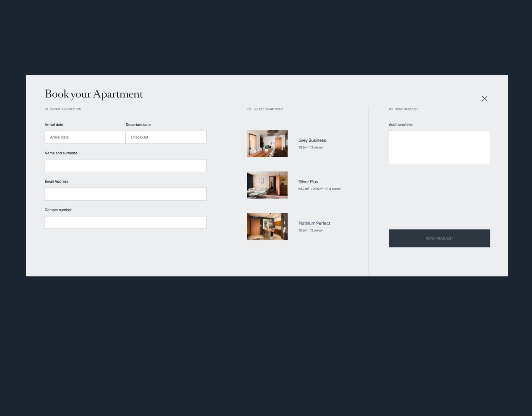
Task: Click the 02 Select Apartment step heading
Action: [265, 109]
